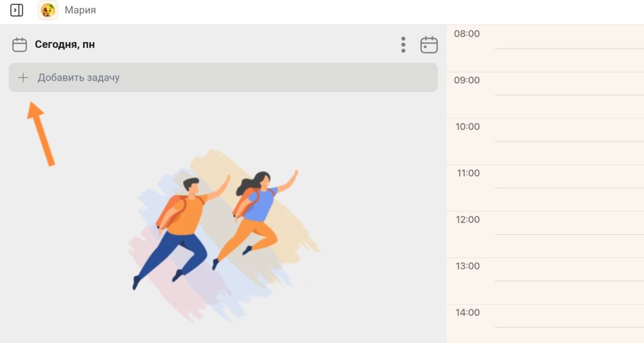
Task: Click the 12:00 hour label
Action: coord(468,220)
